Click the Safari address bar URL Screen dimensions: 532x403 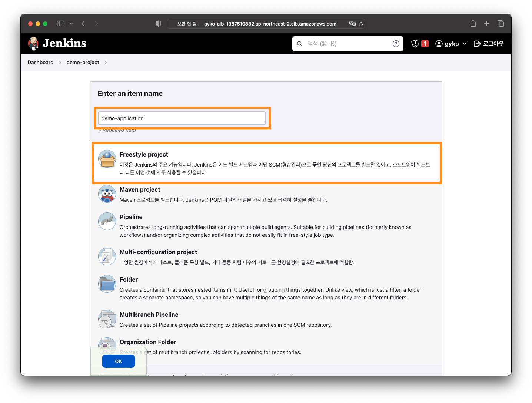(270, 24)
